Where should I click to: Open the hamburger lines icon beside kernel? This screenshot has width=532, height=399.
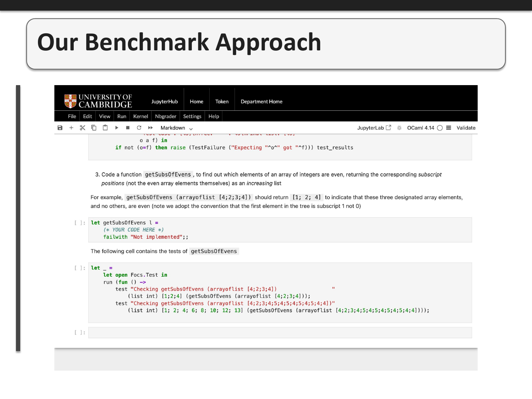[x=449, y=128]
